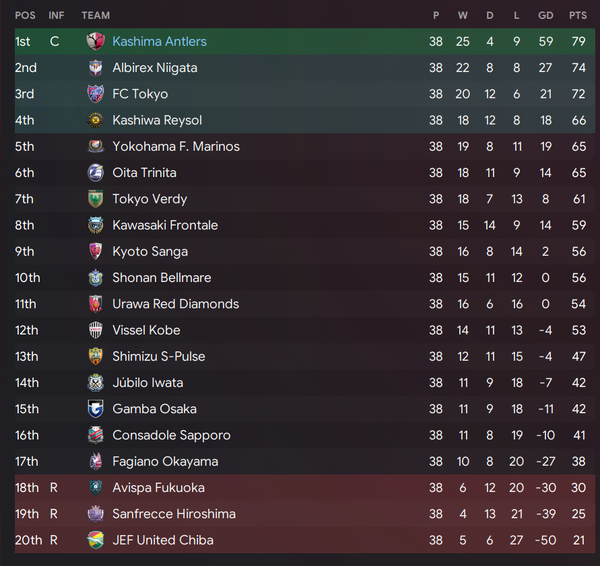This screenshot has height=566, width=600.
Task: Click the POS column header
Action: [25, 15]
